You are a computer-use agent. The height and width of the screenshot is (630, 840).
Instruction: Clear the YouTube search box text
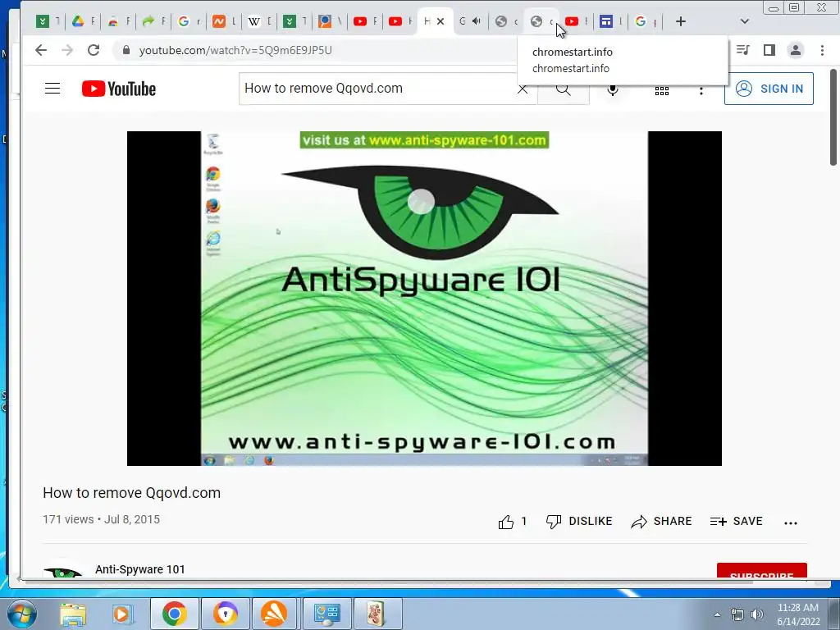pos(523,89)
